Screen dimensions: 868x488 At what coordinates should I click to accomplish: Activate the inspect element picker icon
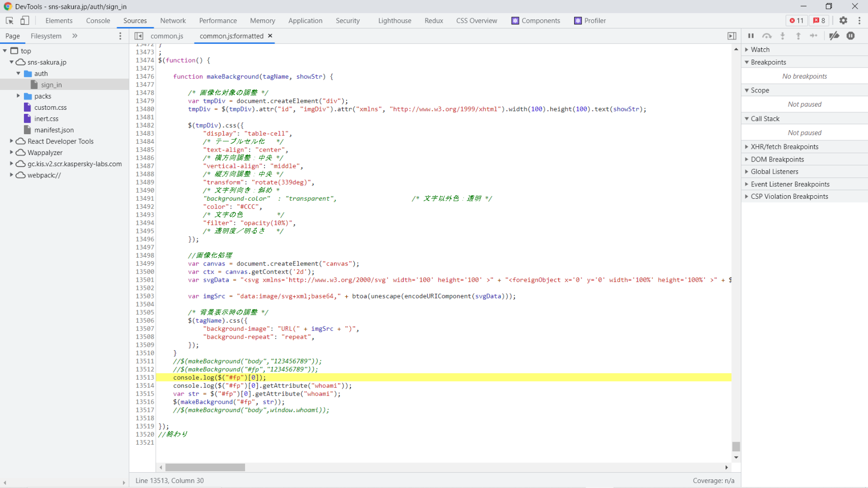9,21
